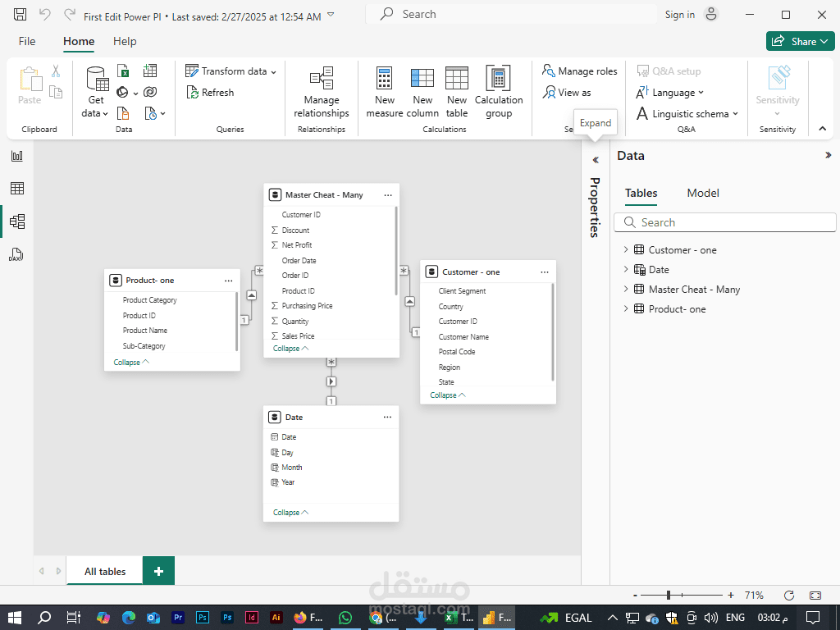The image size is (840, 630).
Task: Select relationship arrow between Product and Master Cheat
Action: [251, 295]
